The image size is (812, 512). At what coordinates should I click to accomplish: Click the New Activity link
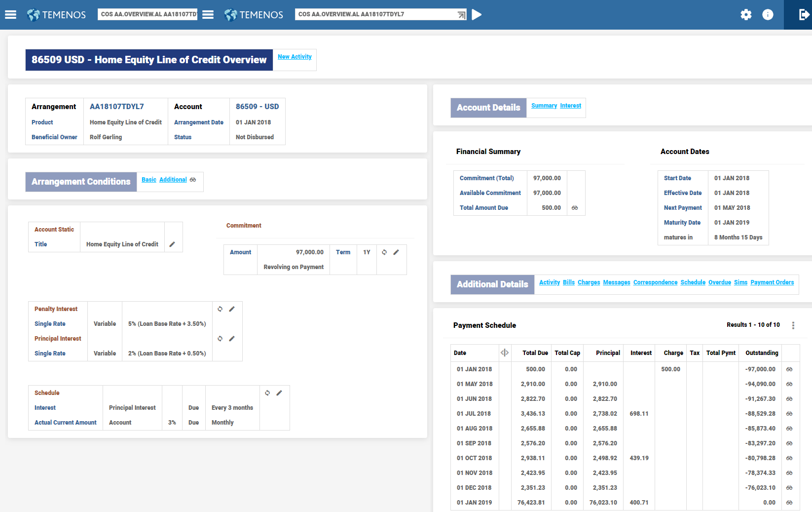[x=295, y=57]
